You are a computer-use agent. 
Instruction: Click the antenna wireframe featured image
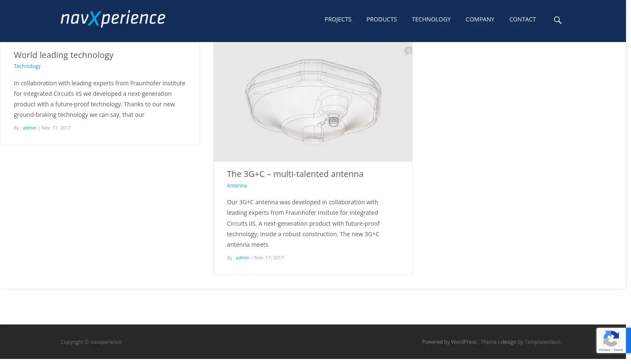tap(313, 102)
